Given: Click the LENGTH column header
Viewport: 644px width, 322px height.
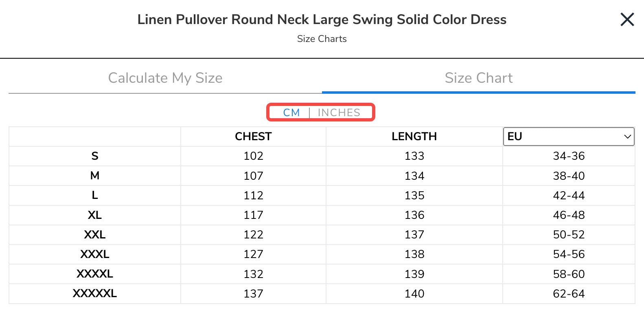Looking at the screenshot, I should click(414, 137).
